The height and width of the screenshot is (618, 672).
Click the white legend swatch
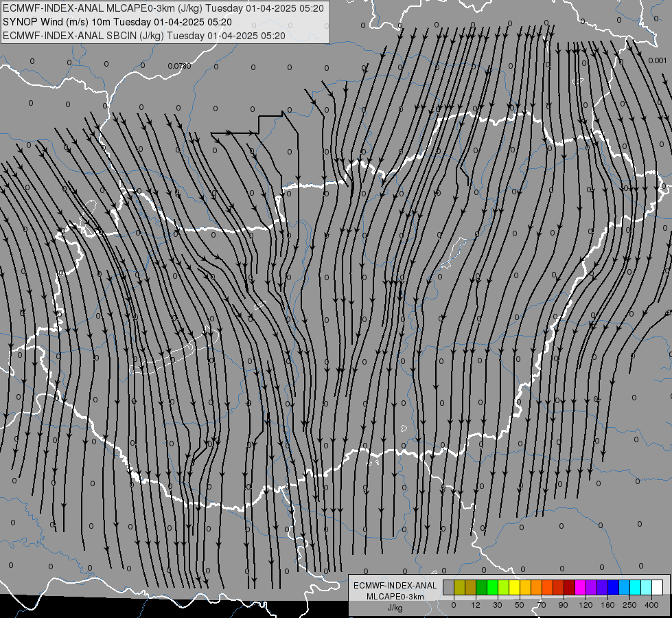(x=657, y=587)
